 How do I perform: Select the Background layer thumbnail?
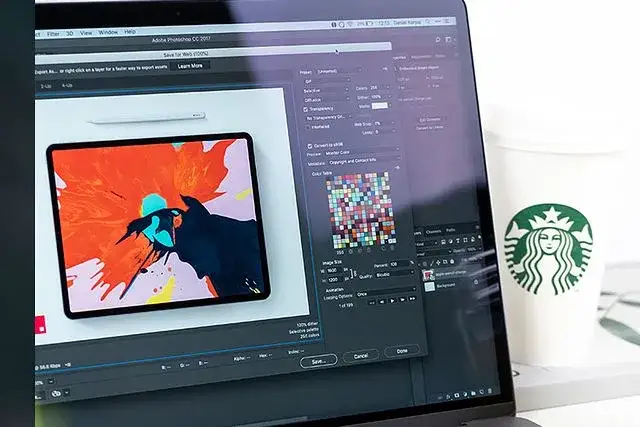[x=429, y=286]
